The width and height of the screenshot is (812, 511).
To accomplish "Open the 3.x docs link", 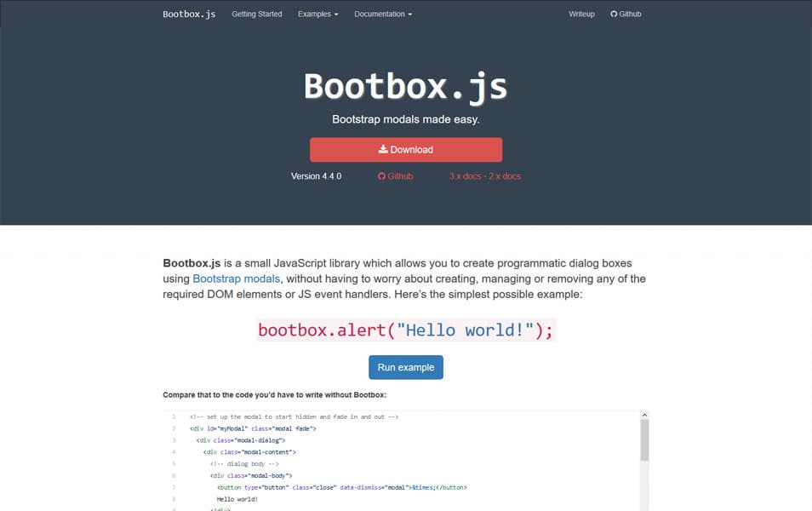I will pyautogui.click(x=465, y=176).
